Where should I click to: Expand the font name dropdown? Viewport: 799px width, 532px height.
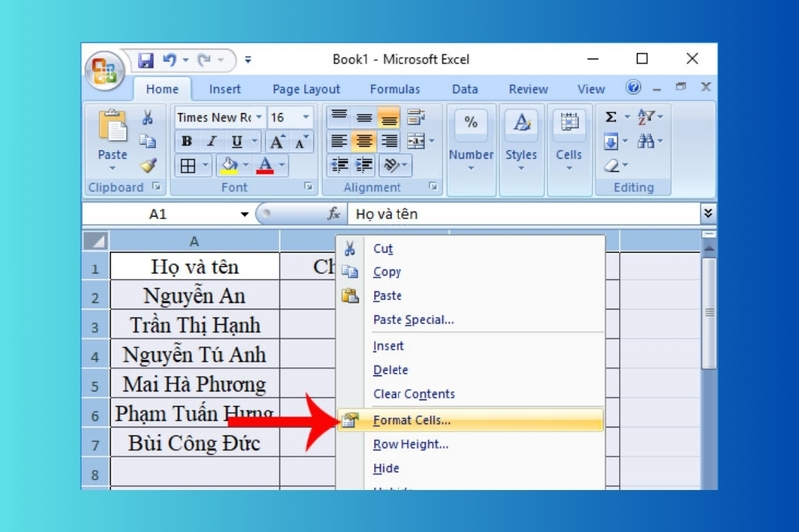click(x=259, y=117)
